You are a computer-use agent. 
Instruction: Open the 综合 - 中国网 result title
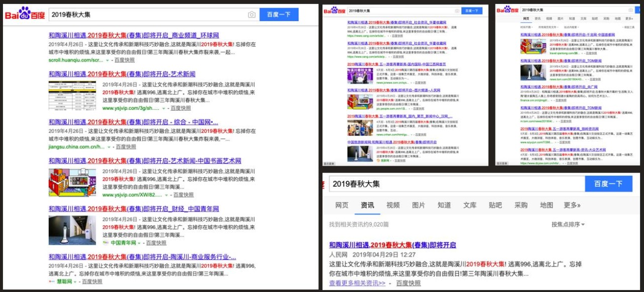(x=133, y=122)
